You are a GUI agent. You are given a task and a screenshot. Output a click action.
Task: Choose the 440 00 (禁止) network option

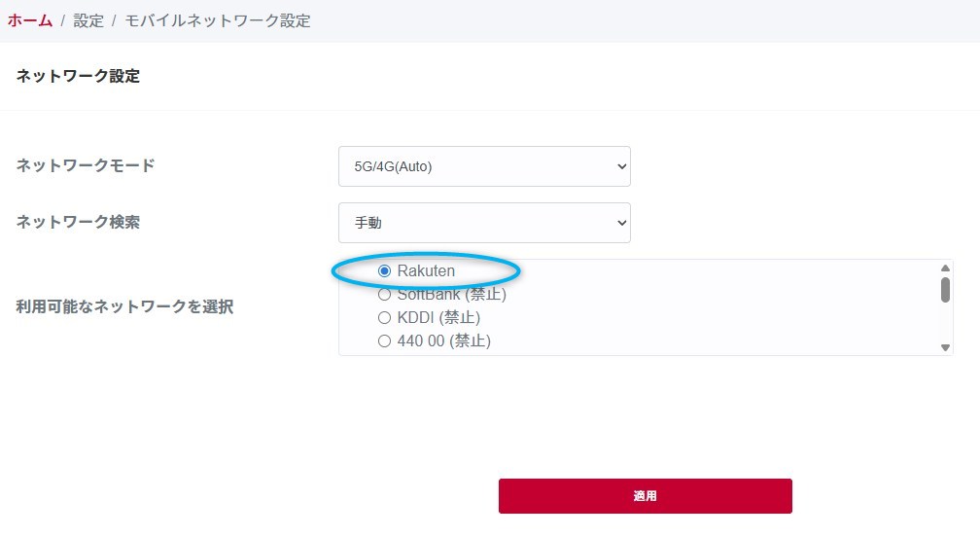[x=384, y=340]
